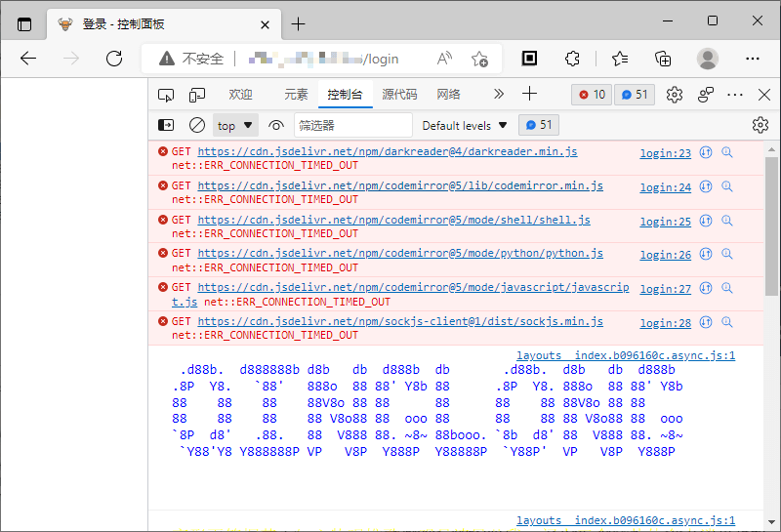
Task: Open the login:23 source link
Action: click(666, 153)
